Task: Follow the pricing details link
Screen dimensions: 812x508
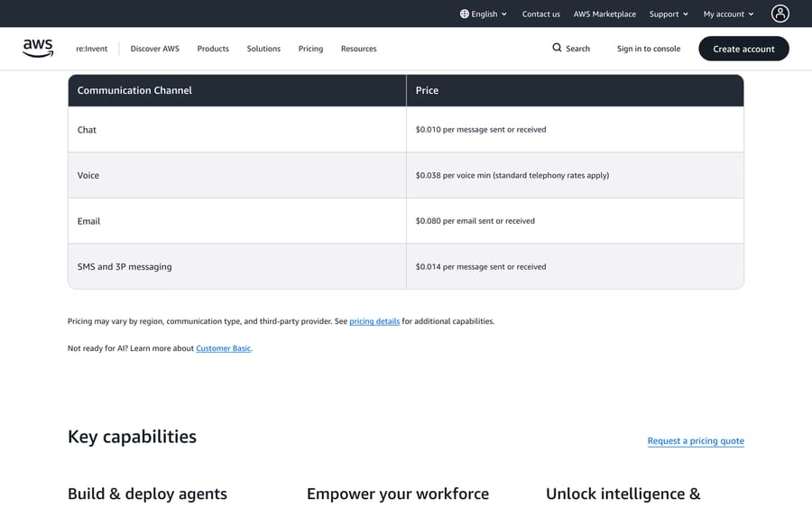Action: [374, 321]
